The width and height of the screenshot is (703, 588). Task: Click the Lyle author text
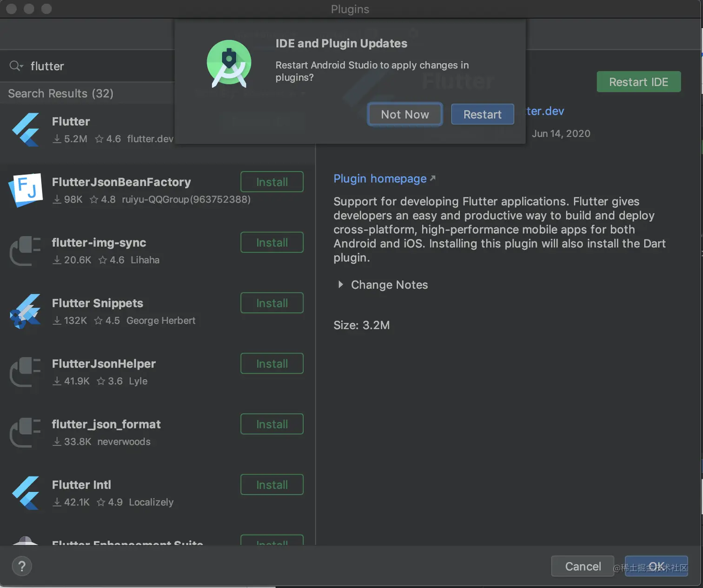(138, 381)
